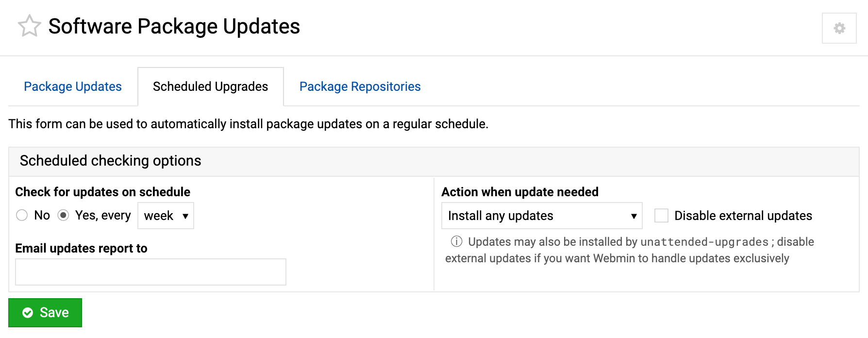Click the "Software Package Updates" page title
The width and height of the screenshot is (868, 338).
pyautogui.click(x=174, y=26)
